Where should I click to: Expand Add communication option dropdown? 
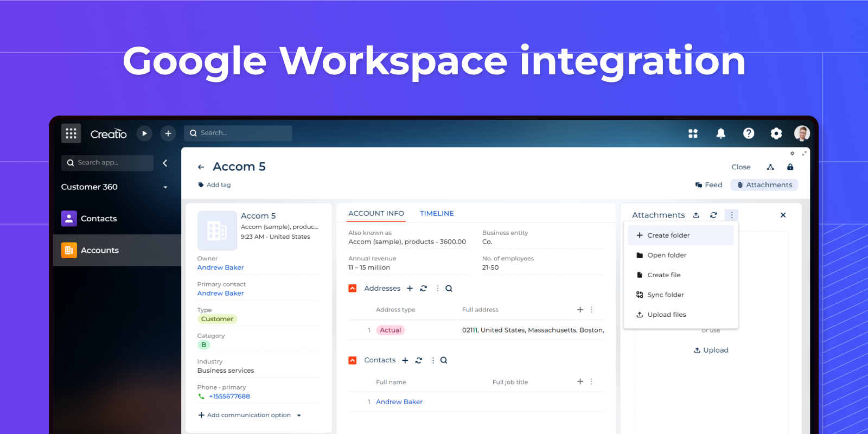tap(299, 416)
